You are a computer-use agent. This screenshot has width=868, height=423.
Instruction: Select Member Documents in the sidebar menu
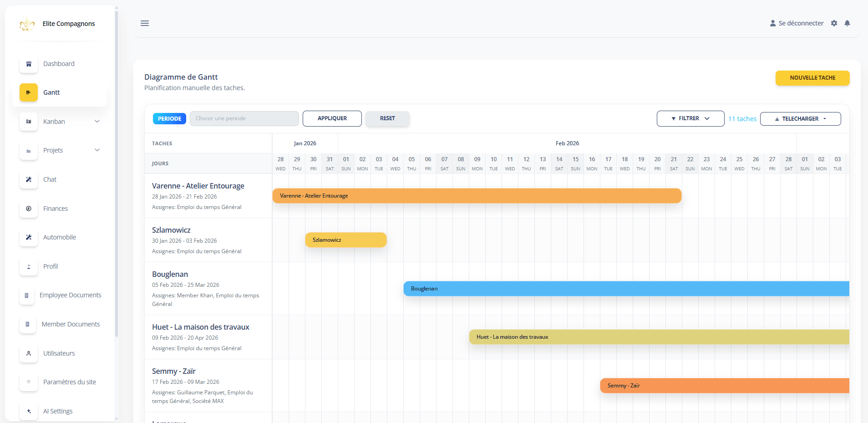71,324
